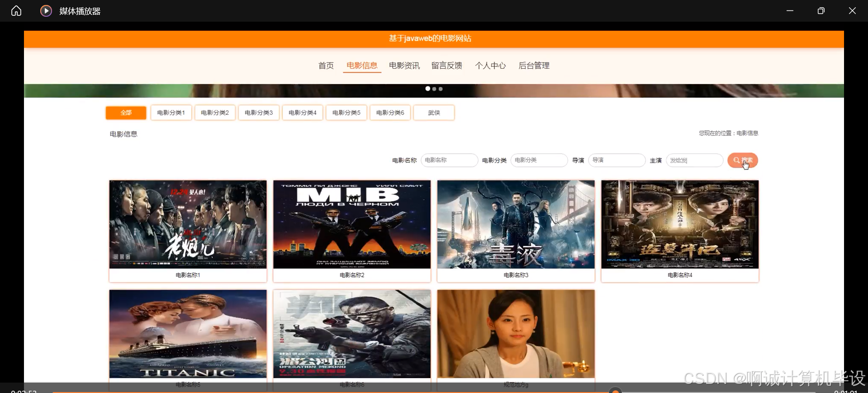The image size is (868, 393).
Task: Go to the 电影资讯 tab
Action: point(404,66)
